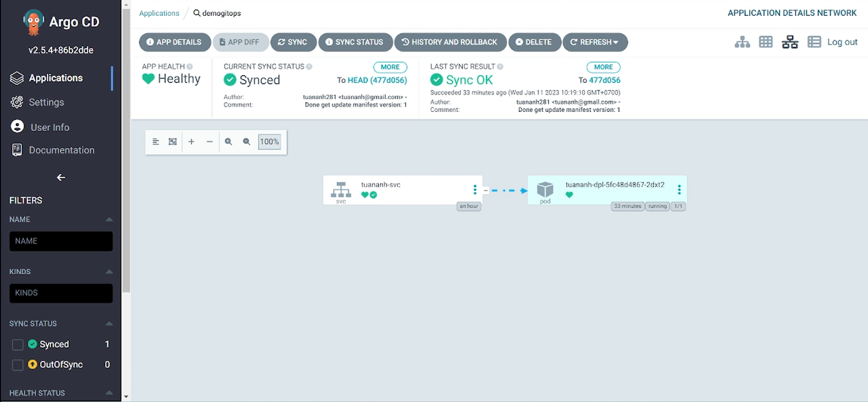Image resolution: width=868 pixels, height=402 pixels.
Task: Switch to the list view icon
Action: [x=814, y=42]
